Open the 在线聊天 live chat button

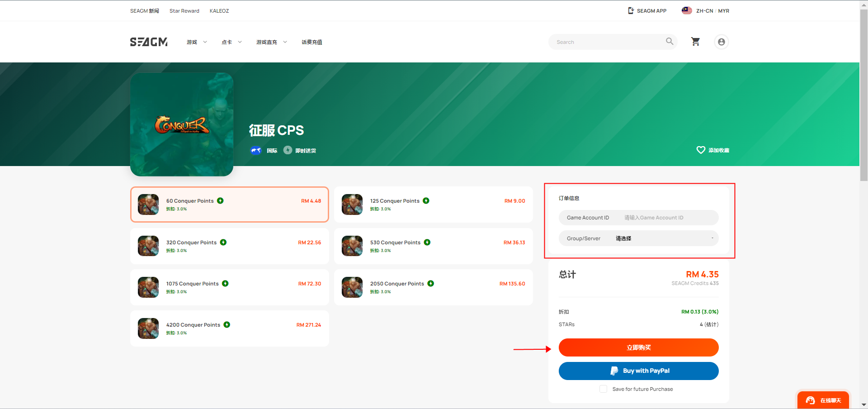[823, 400]
